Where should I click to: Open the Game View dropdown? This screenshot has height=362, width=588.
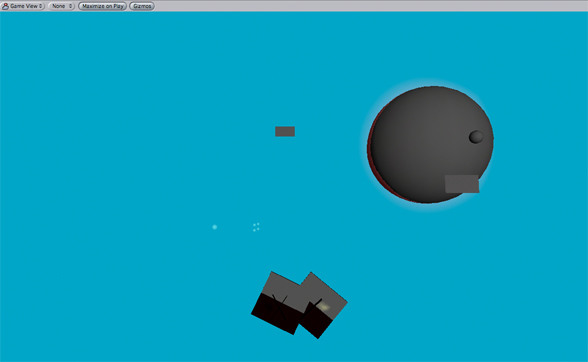22,6
